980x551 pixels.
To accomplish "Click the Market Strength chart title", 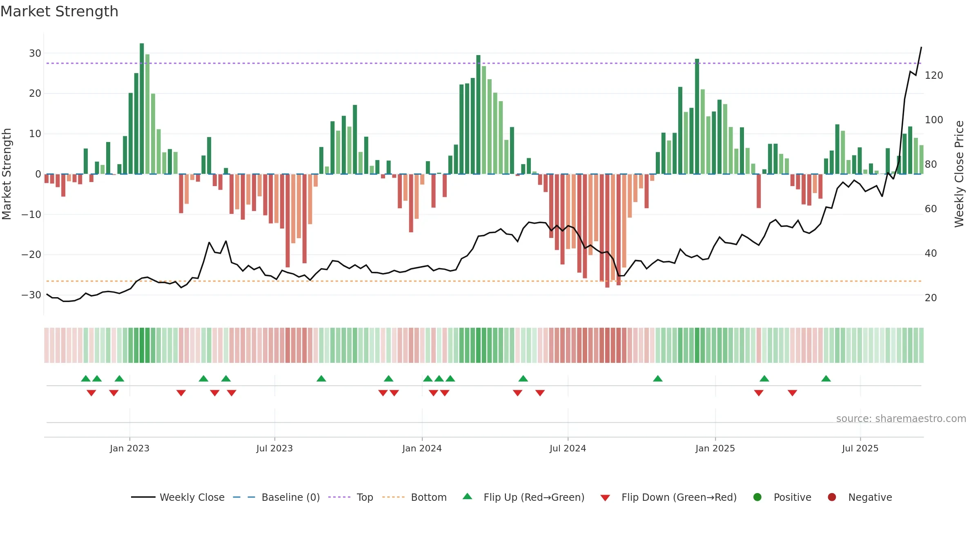I will (x=59, y=11).
